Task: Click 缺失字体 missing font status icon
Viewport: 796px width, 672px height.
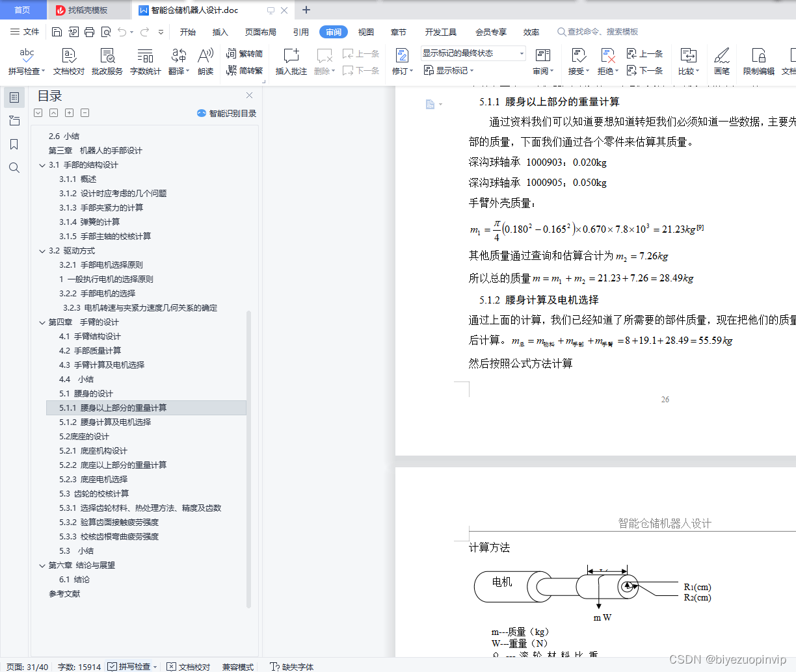Action: point(275,667)
